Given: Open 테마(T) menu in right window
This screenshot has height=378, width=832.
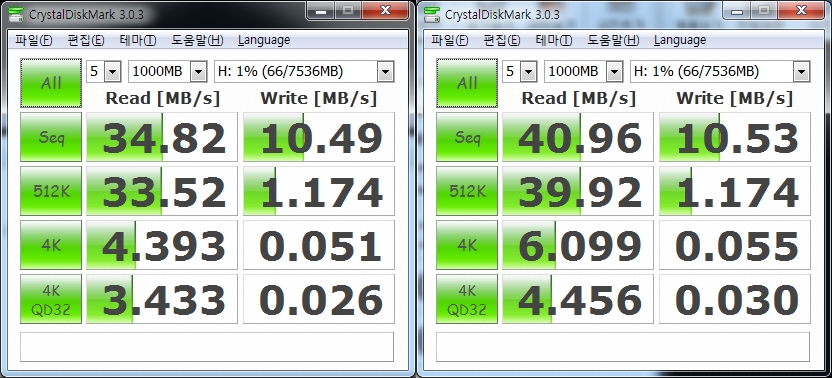Looking at the screenshot, I should tap(553, 40).
